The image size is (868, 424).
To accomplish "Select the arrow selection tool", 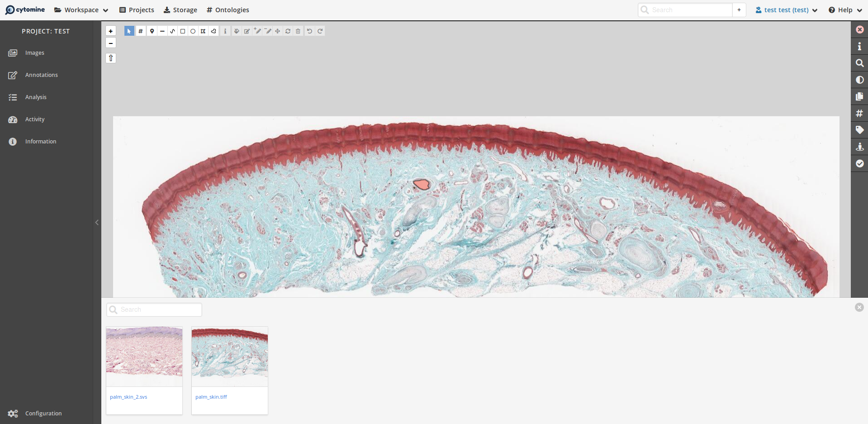I will point(129,31).
